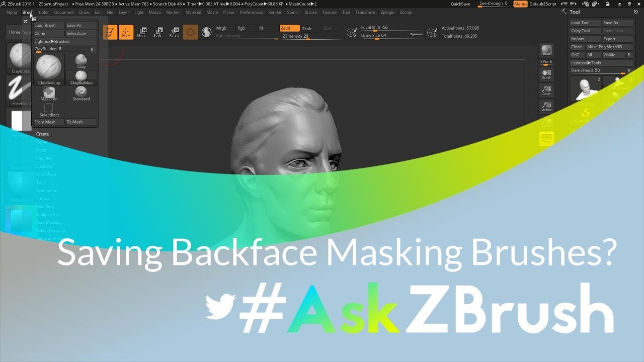Viewport: 644px width, 362px height.
Task: Click the See-through slider in title bar
Action: [x=493, y=4]
